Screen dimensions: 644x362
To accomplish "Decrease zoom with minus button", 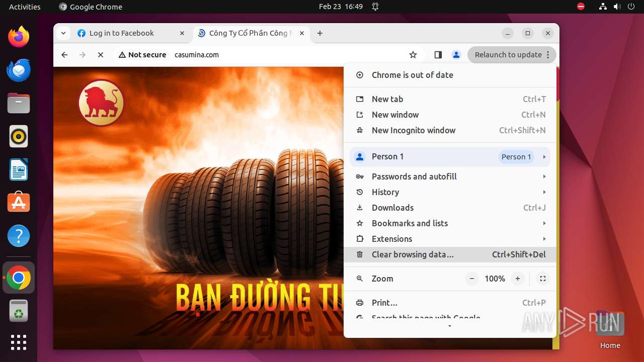I will [x=471, y=279].
